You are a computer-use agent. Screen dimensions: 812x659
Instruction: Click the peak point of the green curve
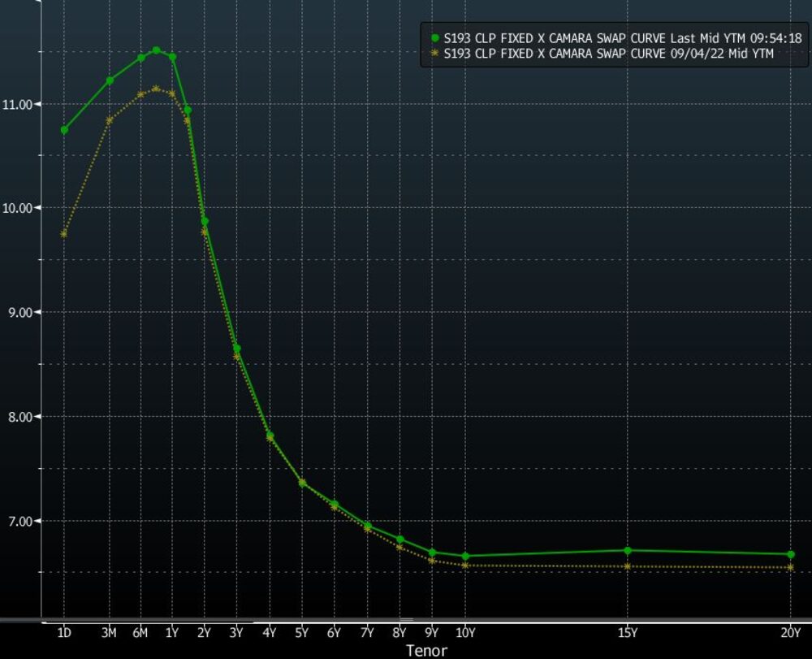click(x=156, y=50)
